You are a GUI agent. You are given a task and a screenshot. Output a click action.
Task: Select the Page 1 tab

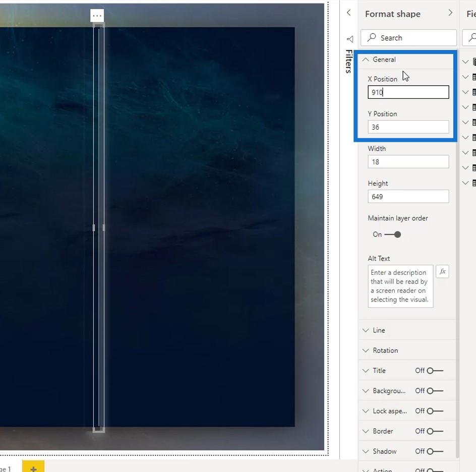click(5, 468)
